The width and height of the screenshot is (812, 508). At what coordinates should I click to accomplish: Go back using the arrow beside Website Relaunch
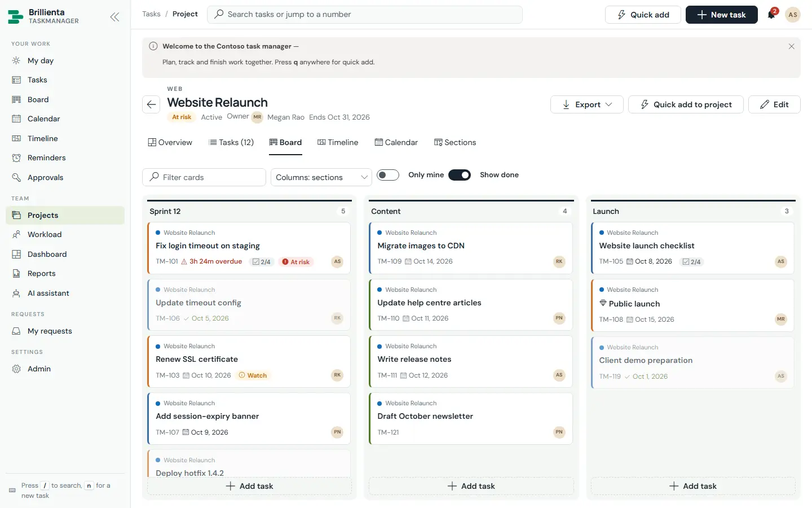click(151, 104)
